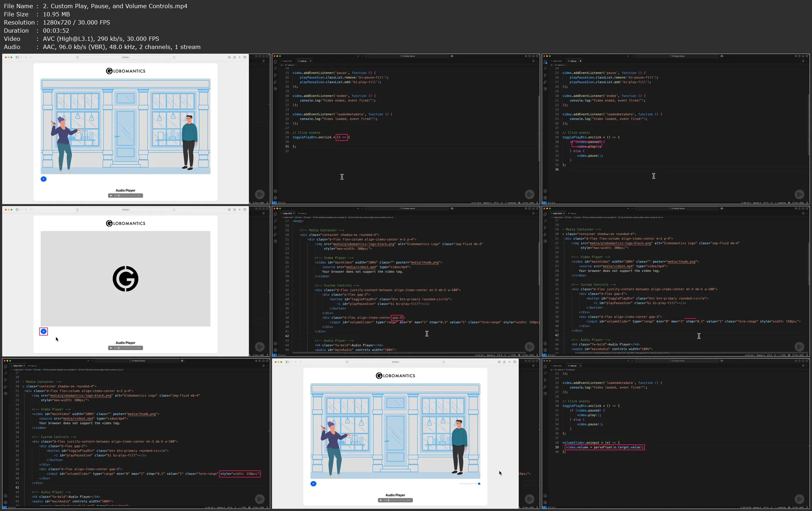812x511 pixels.
Task: Click '<body>' tag text in frame highlighting gap-3
Action: point(298,221)
